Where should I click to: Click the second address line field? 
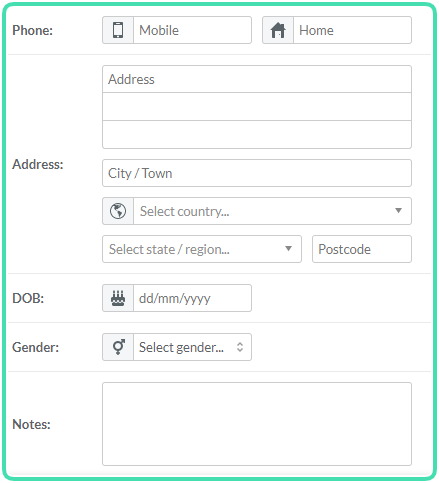257,107
